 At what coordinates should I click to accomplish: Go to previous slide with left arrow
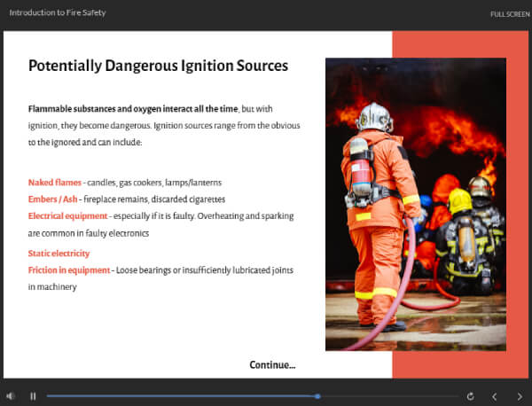point(495,396)
